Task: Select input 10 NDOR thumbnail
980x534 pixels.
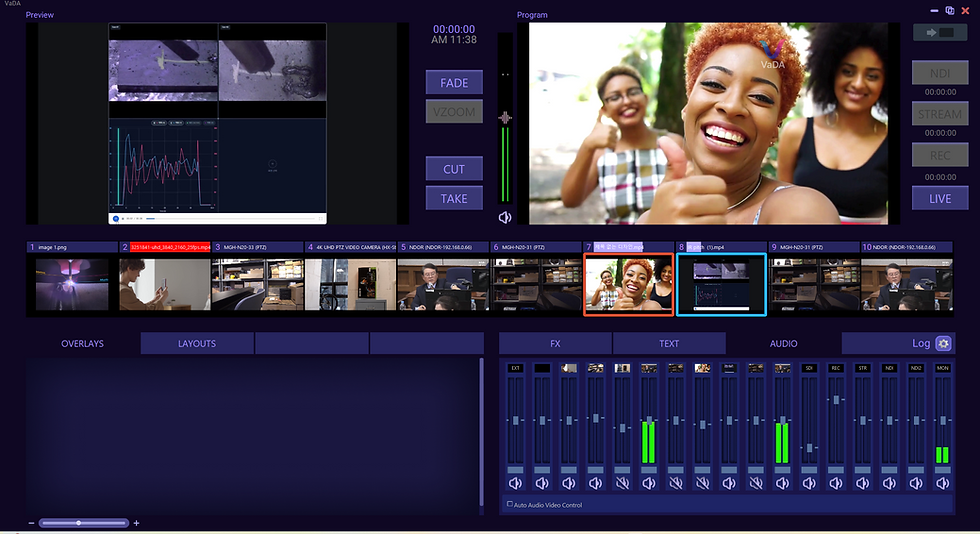Action: click(x=906, y=285)
